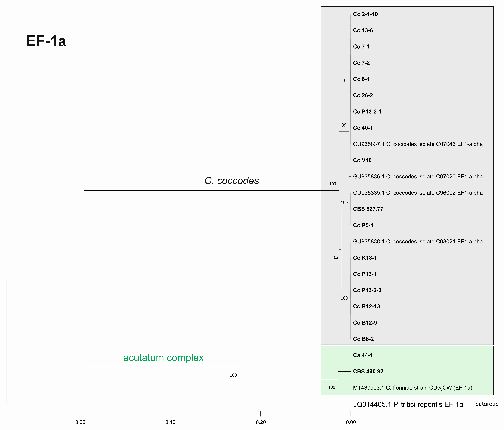Click the bootstrap value 62 node label
Screen dimensions: 504x430
[336, 257]
